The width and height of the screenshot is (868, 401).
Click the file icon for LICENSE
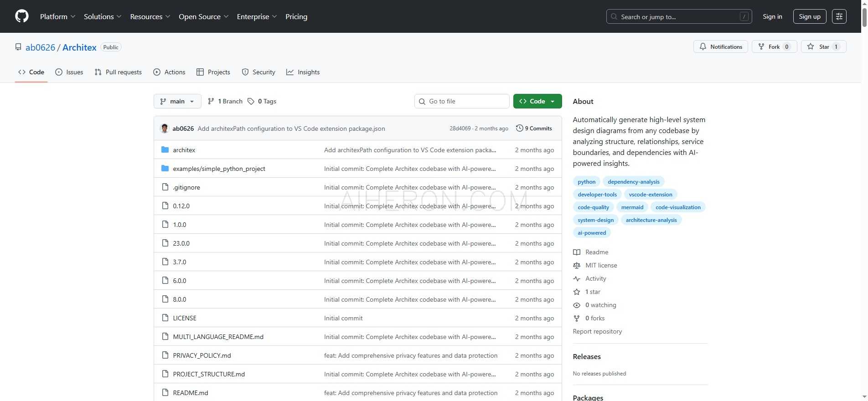(165, 318)
